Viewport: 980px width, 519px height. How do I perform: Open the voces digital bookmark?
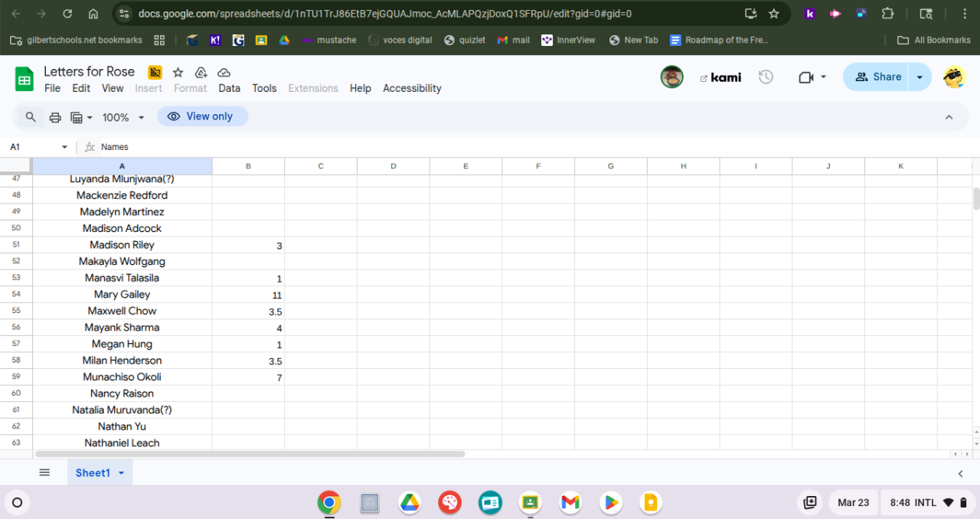pos(400,40)
